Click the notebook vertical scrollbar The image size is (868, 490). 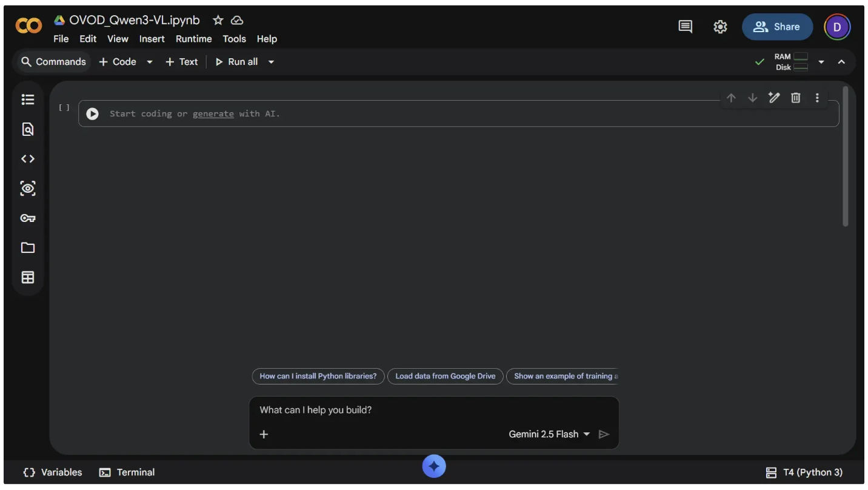click(846, 156)
